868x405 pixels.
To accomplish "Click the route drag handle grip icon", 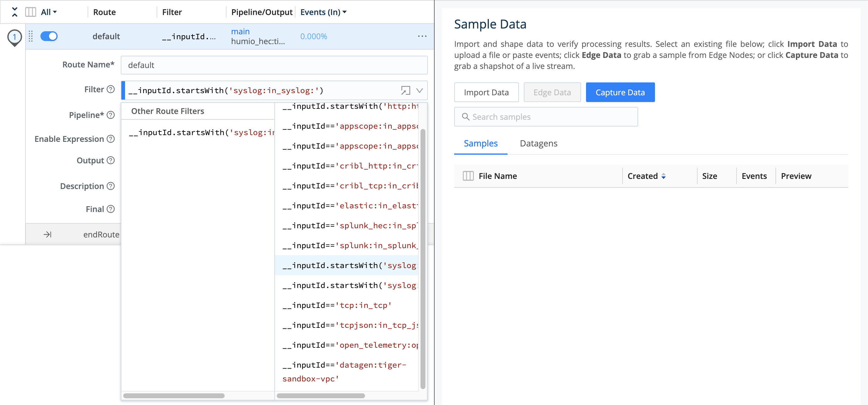I will pyautogui.click(x=31, y=36).
